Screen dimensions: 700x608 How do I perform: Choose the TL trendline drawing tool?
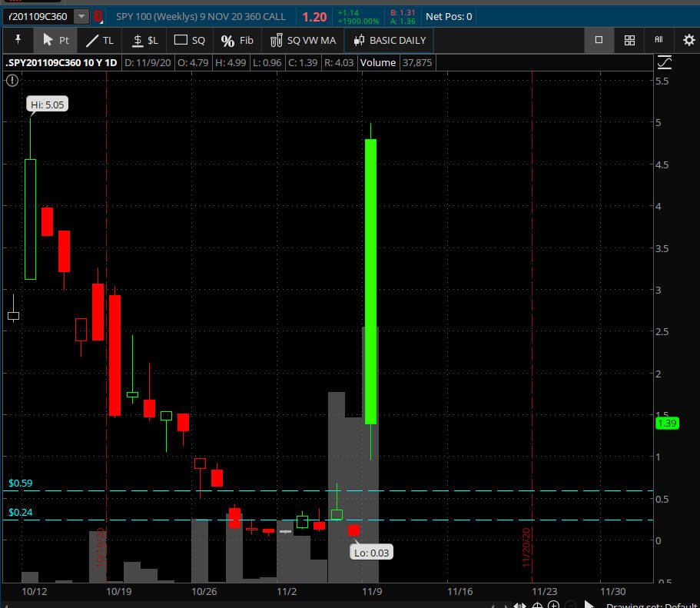click(99, 40)
